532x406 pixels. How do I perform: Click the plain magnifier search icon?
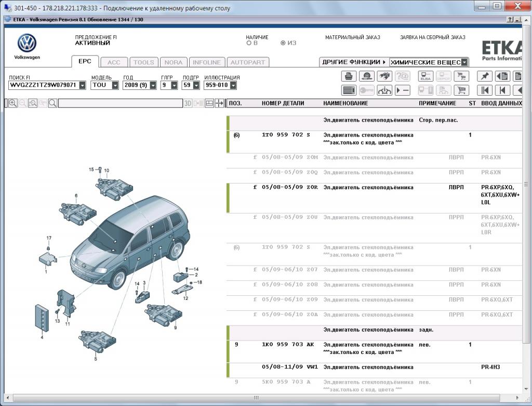[52, 103]
